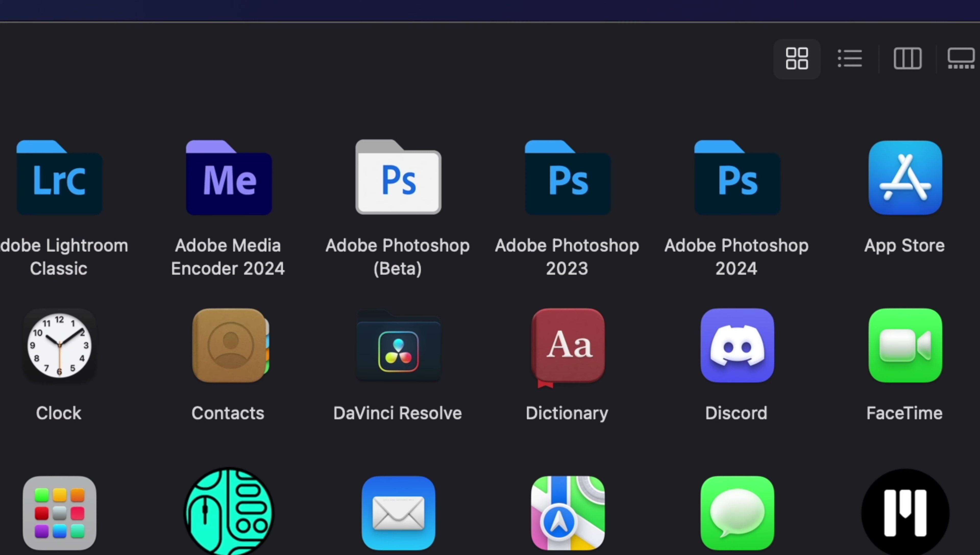Switch Finder to gallery view
Image resolution: width=980 pixels, height=555 pixels.
tap(961, 59)
